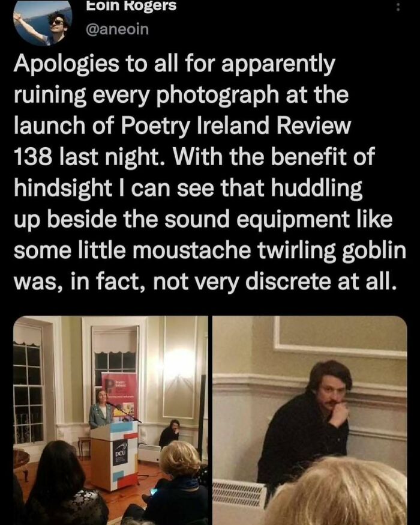This screenshot has width=420, height=525.
Task: Click the number 138 in the tweet text
Action: (32, 157)
